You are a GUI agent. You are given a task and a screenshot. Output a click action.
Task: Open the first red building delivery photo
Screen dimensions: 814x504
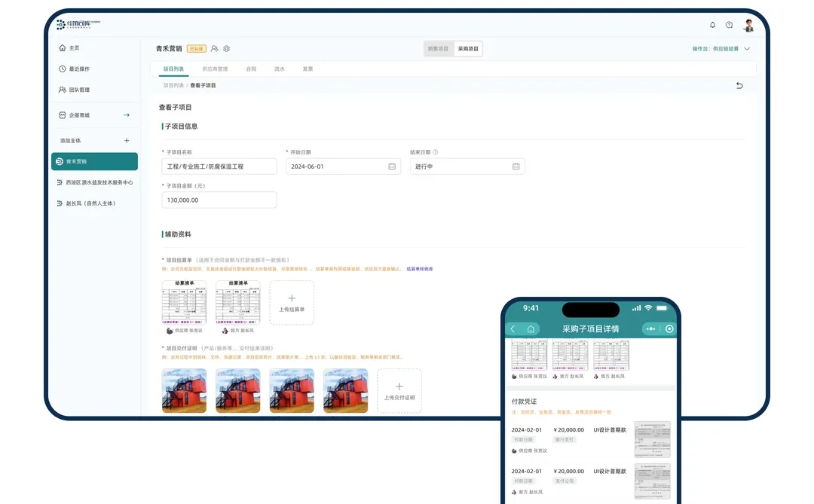[x=183, y=390]
